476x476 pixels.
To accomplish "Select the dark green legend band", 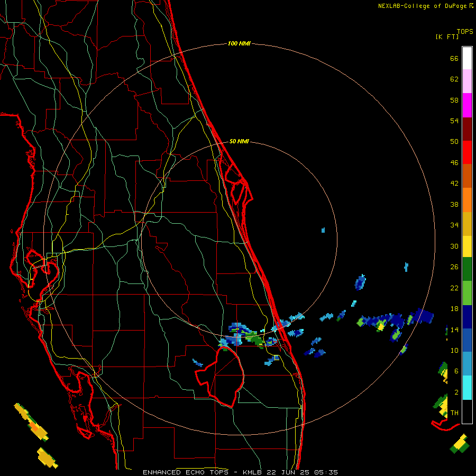I will pos(467,269).
